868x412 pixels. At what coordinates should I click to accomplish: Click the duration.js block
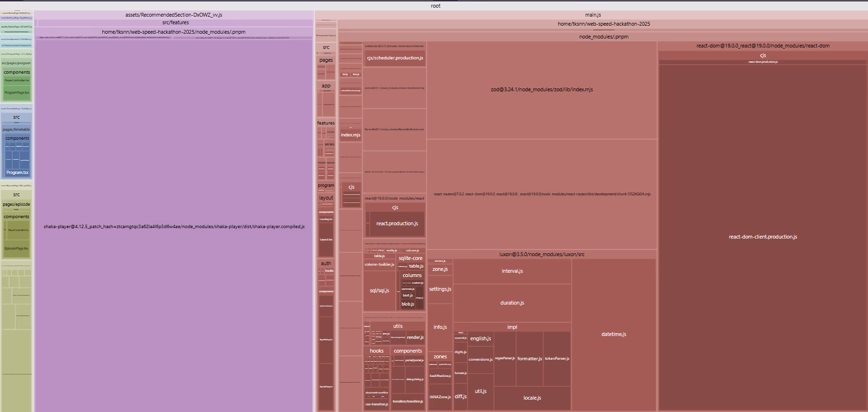point(512,303)
